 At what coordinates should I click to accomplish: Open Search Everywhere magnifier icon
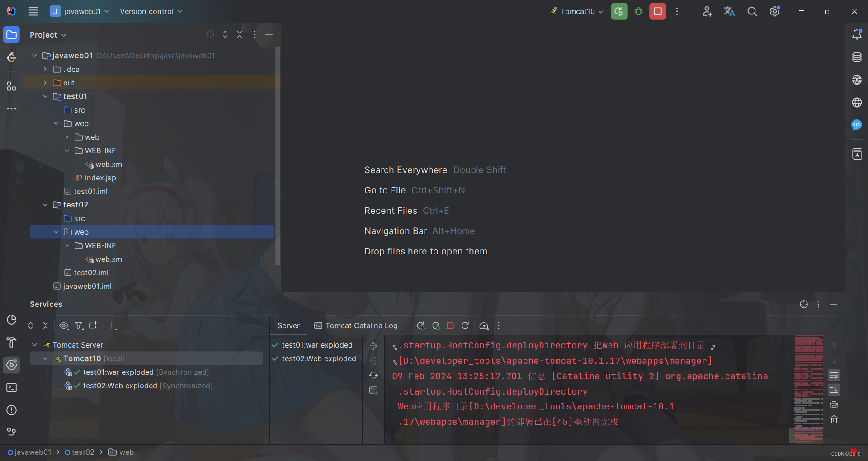coord(752,11)
